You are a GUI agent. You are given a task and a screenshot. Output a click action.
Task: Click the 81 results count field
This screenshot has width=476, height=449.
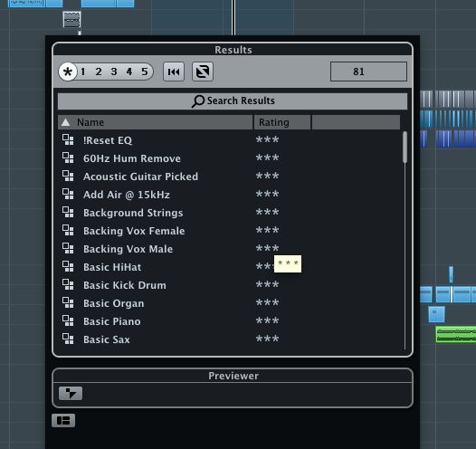(x=368, y=72)
